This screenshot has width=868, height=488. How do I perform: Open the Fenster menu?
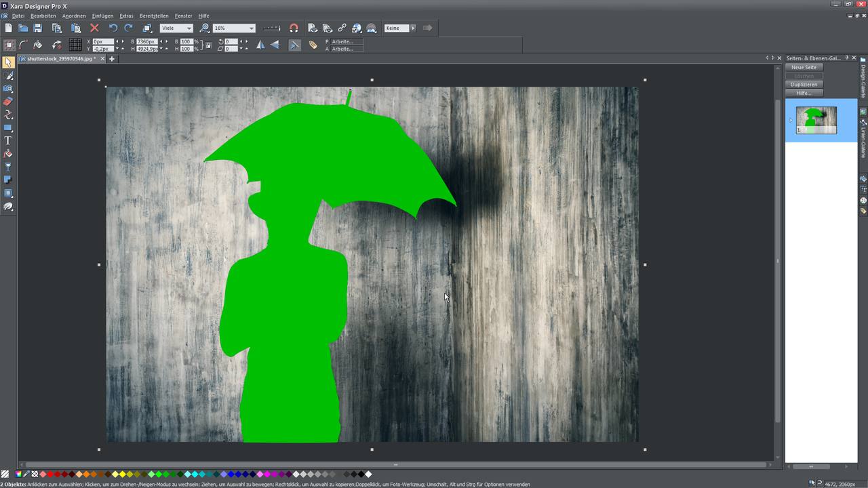tap(183, 16)
